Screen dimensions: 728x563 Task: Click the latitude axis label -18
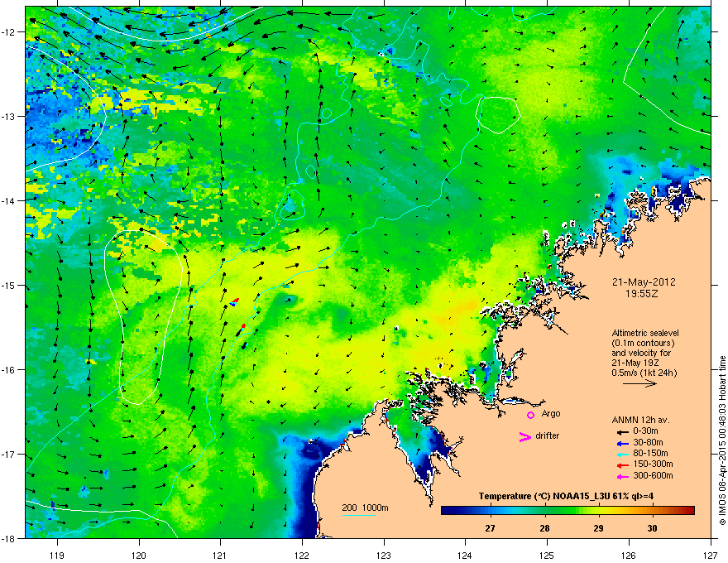click(9, 538)
